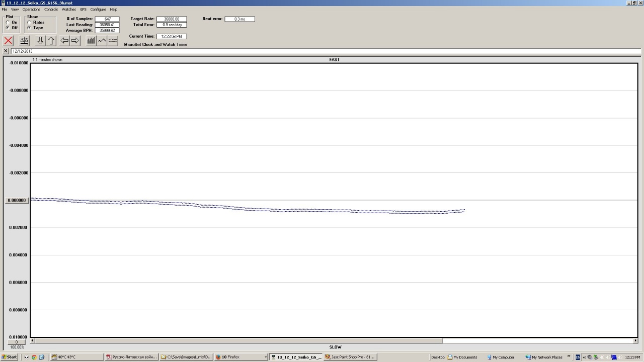Select the zigzag line graph icon
Viewport: 644px width, 362px height.
point(102,41)
